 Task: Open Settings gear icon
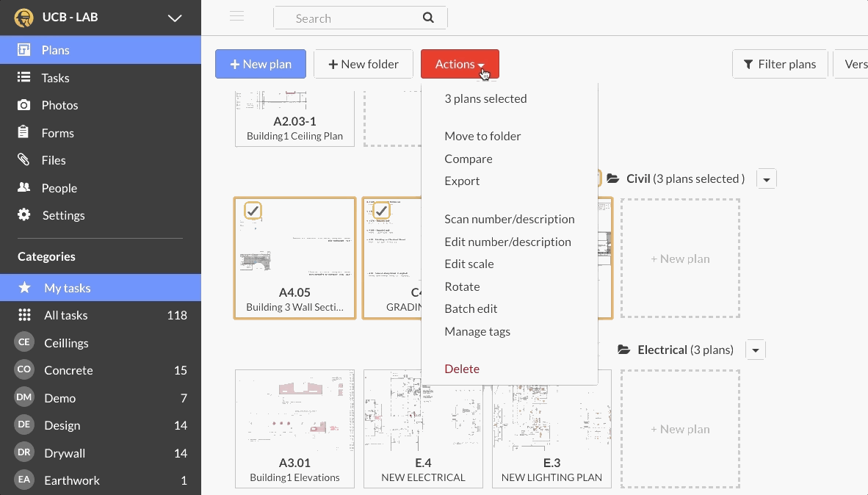[24, 215]
